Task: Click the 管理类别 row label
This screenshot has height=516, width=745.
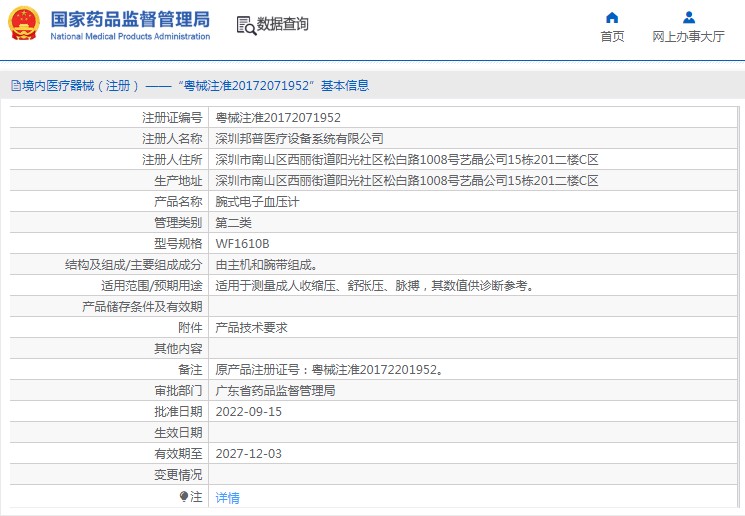Action: (x=178, y=222)
